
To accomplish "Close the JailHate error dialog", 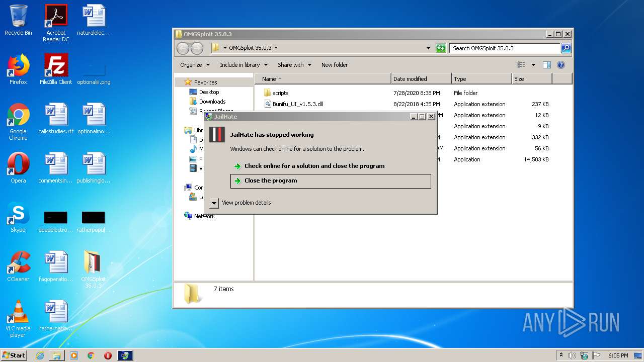I will (x=431, y=117).
